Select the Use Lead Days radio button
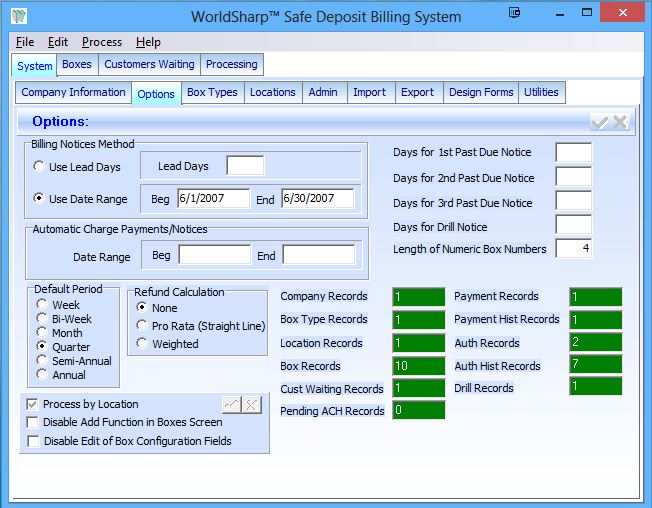 39,166
